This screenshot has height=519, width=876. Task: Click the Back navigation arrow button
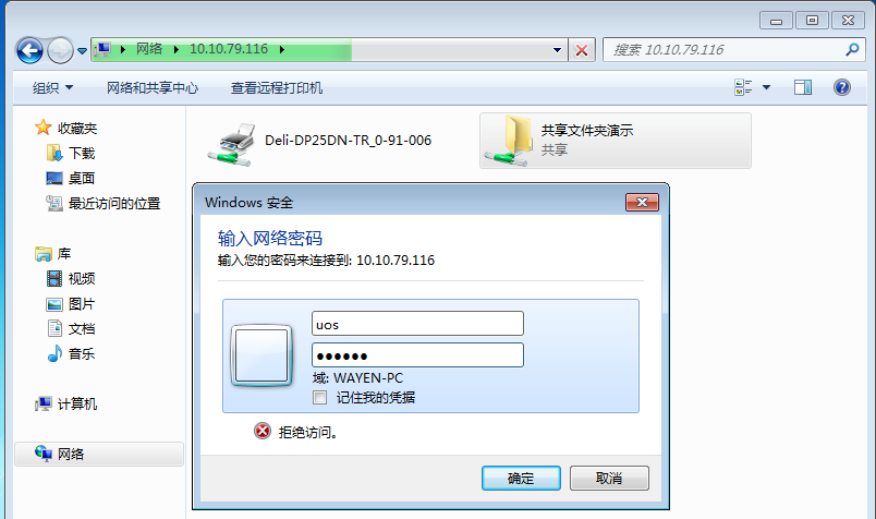[x=30, y=51]
